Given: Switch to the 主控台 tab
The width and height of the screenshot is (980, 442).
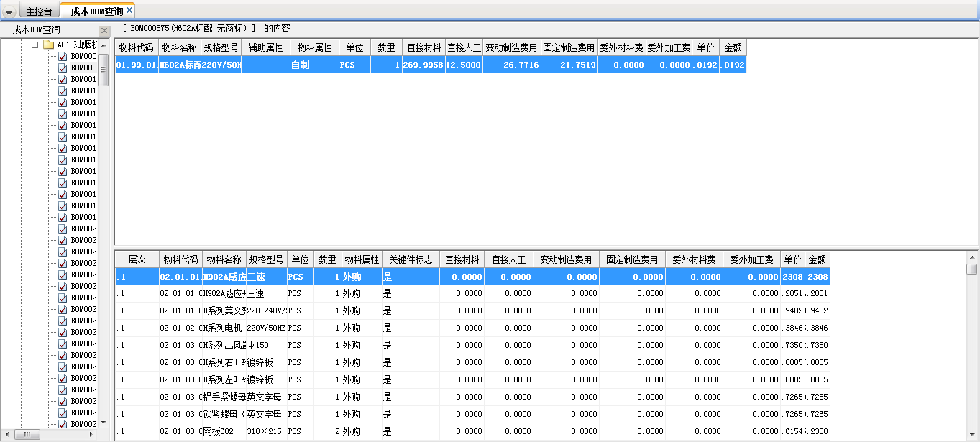Looking at the screenshot, I should [39, 12].
